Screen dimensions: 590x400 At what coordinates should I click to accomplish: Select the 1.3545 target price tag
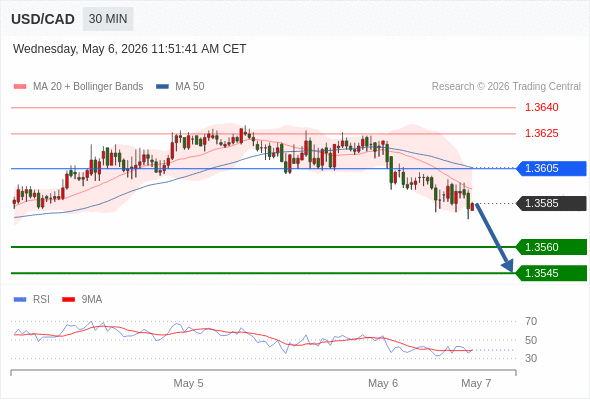click(551, 273)
